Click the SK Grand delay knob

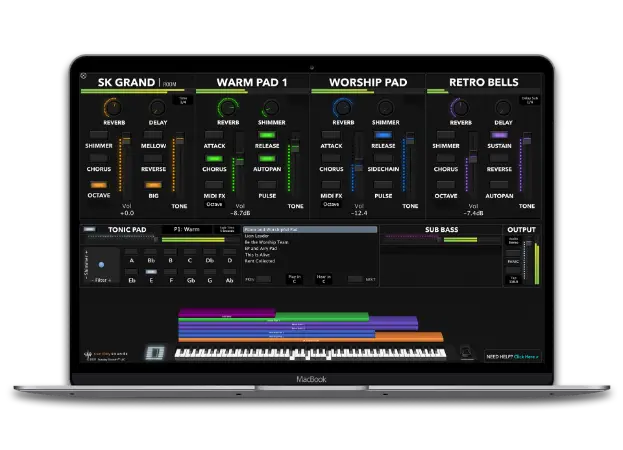point(156,107)
